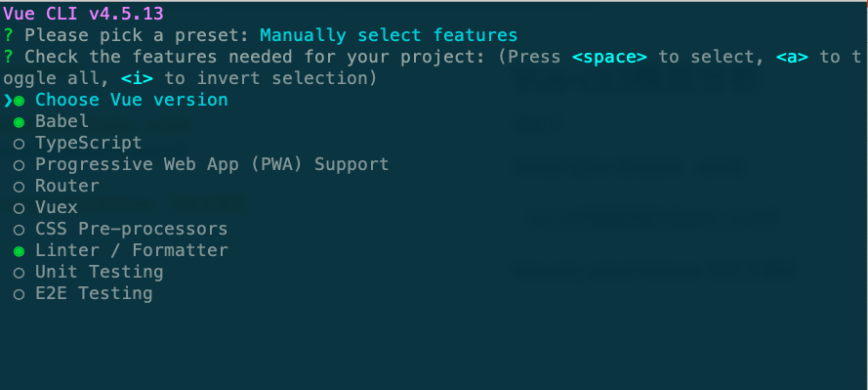Click the cursor arrow before Choose Vue version

click(8, 101)
